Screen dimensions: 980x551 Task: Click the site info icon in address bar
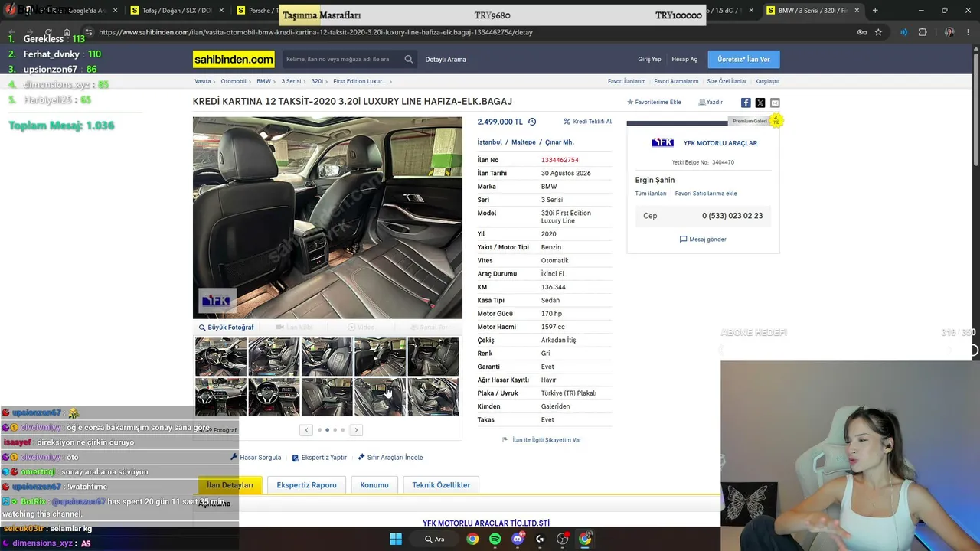(x=90, y=32)
